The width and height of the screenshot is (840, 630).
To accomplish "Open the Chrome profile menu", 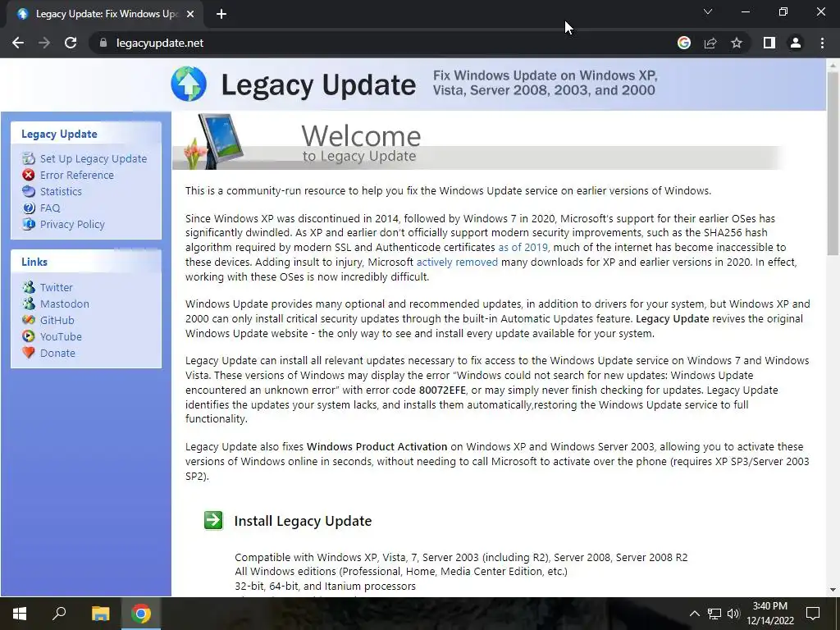I will tap(796, 43).
